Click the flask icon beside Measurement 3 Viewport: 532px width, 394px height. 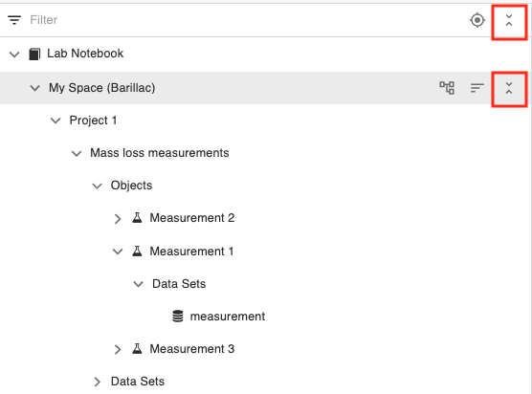click(137, 348)
